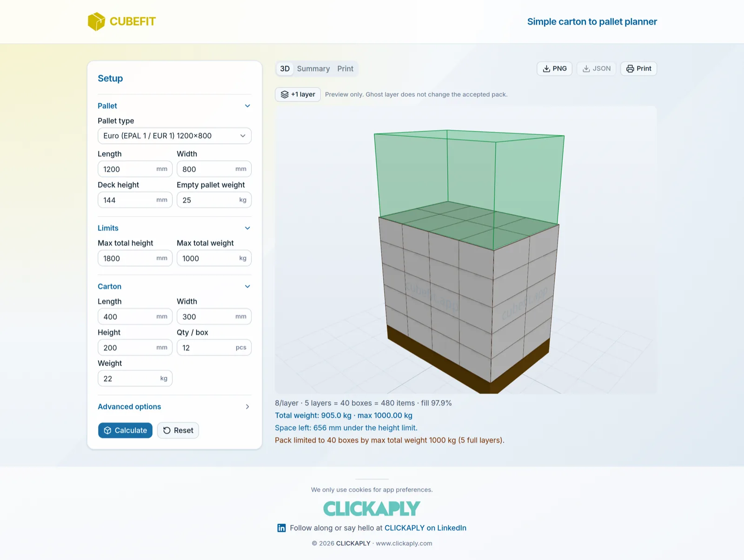Collapse the Carton section chevron

247,287
